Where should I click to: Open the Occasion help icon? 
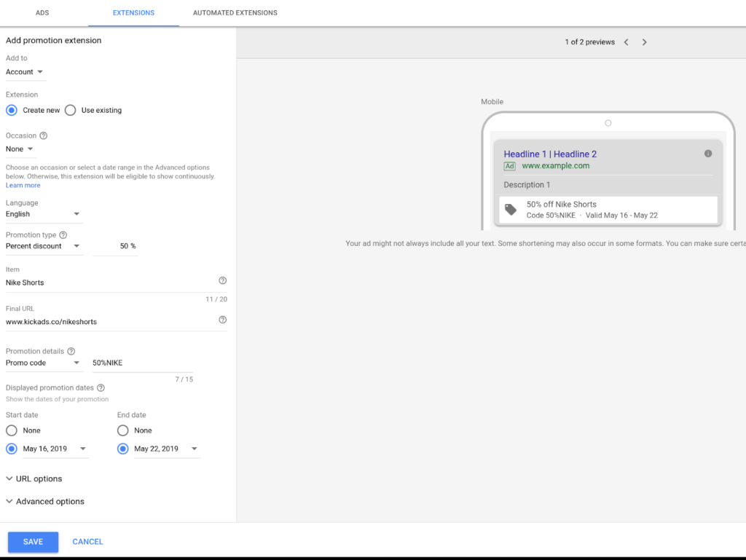43,135
